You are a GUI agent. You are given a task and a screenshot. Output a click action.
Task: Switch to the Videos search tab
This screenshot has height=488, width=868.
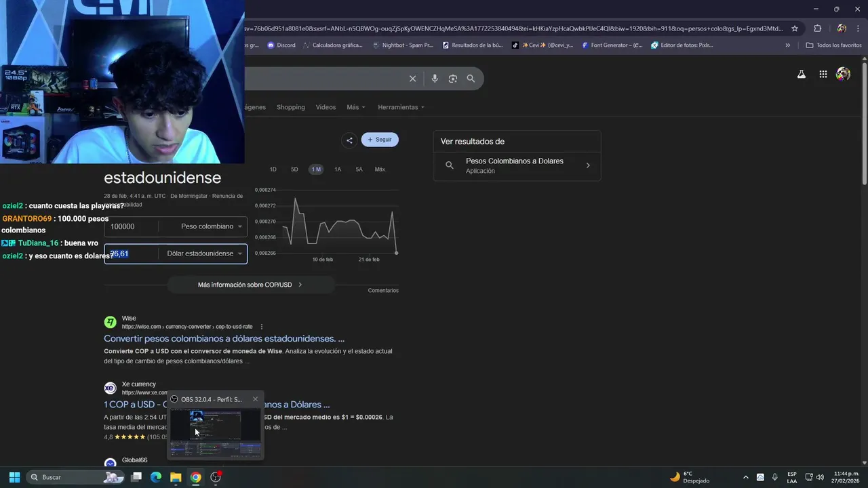(325, 107)
